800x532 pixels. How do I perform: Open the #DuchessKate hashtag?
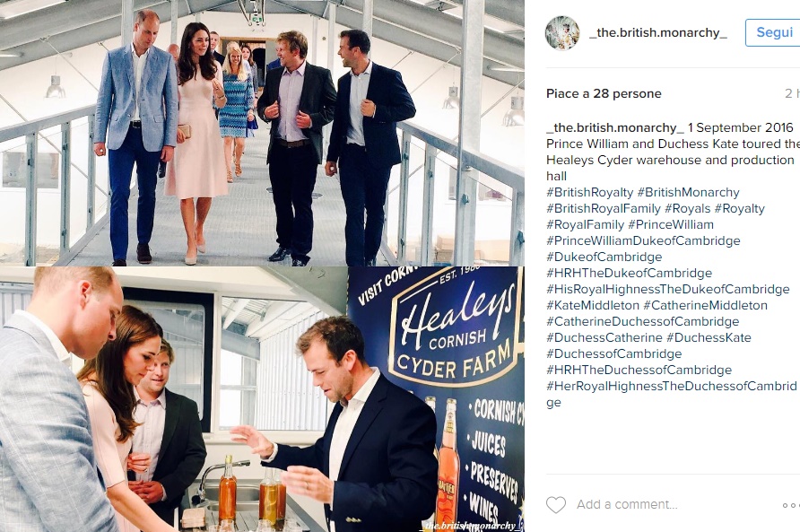click(709, 337)
